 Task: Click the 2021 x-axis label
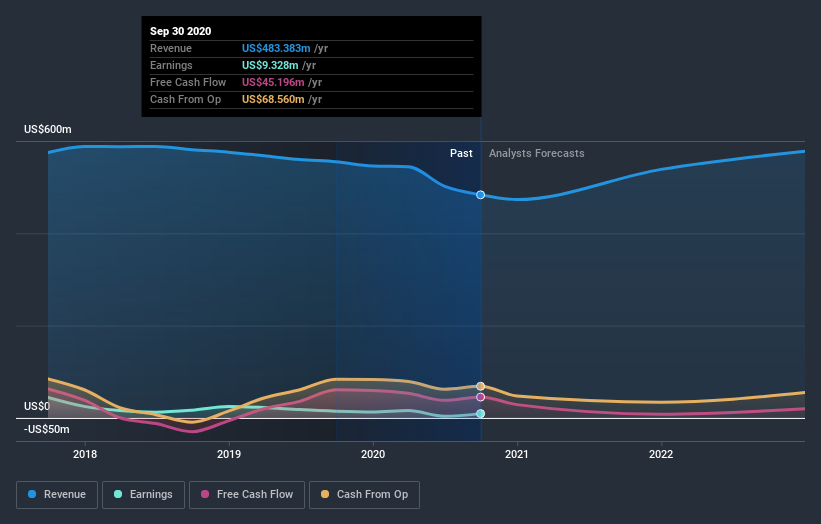point(517,454)
